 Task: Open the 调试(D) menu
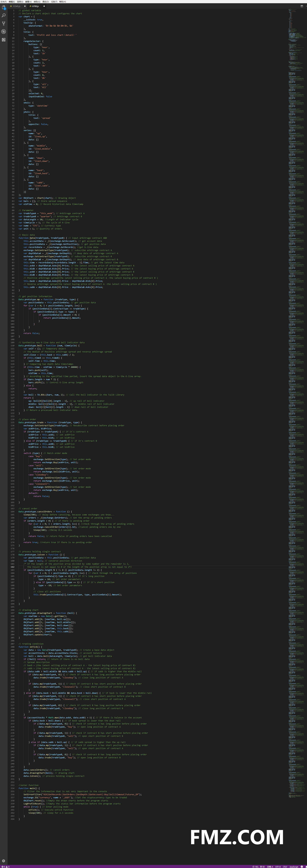(x=46, y=2)
